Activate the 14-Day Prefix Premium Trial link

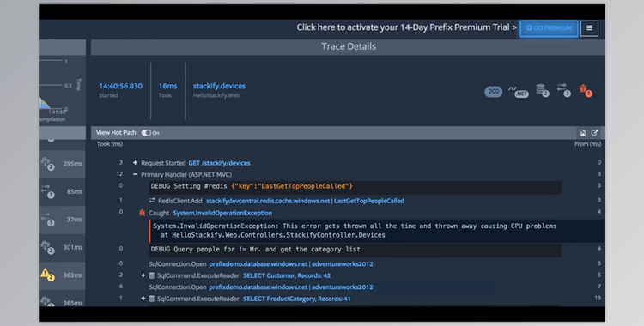[407, 27]
